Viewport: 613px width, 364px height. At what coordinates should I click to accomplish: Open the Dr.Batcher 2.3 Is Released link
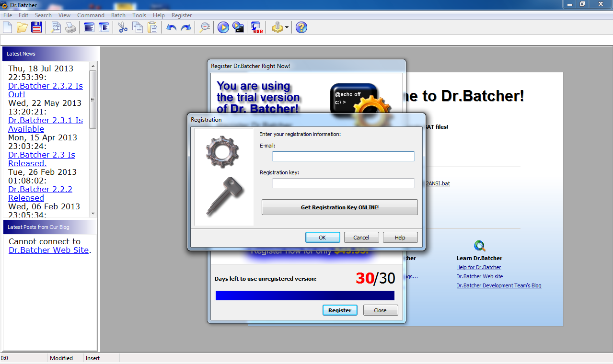click(x=42, y=159)
